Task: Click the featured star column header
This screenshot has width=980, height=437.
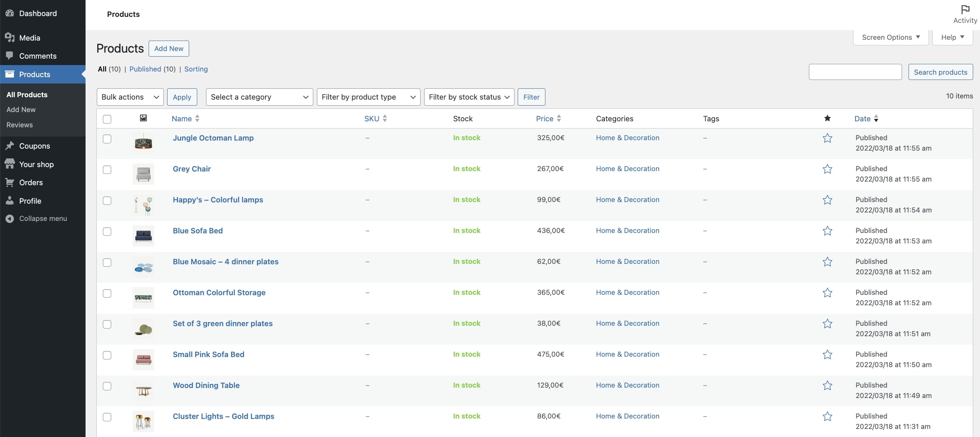Action: pos(827,118)
